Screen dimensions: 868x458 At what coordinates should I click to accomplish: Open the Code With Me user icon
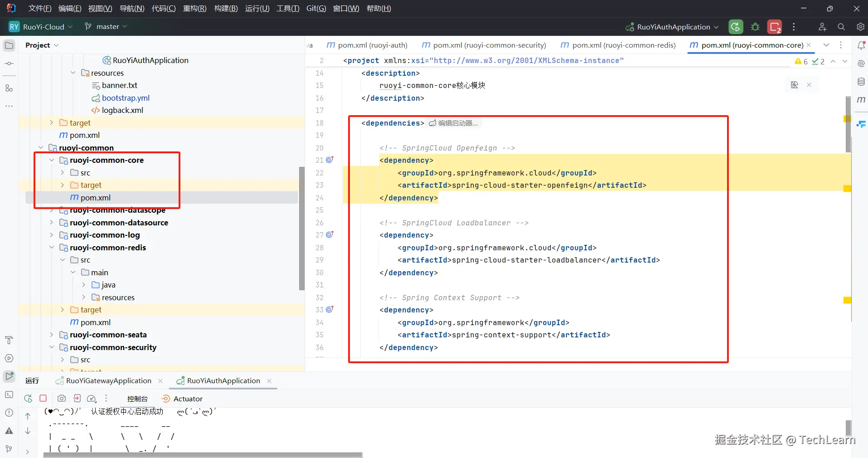(x=822, y=27)
